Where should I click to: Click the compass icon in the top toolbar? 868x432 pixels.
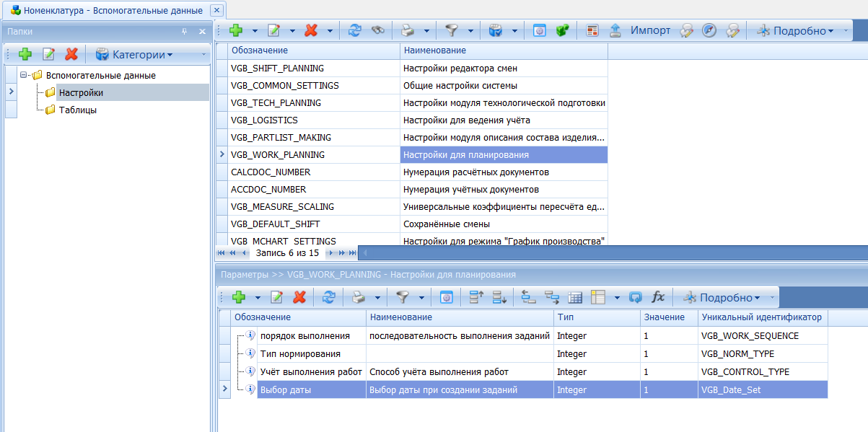(709, 30)
